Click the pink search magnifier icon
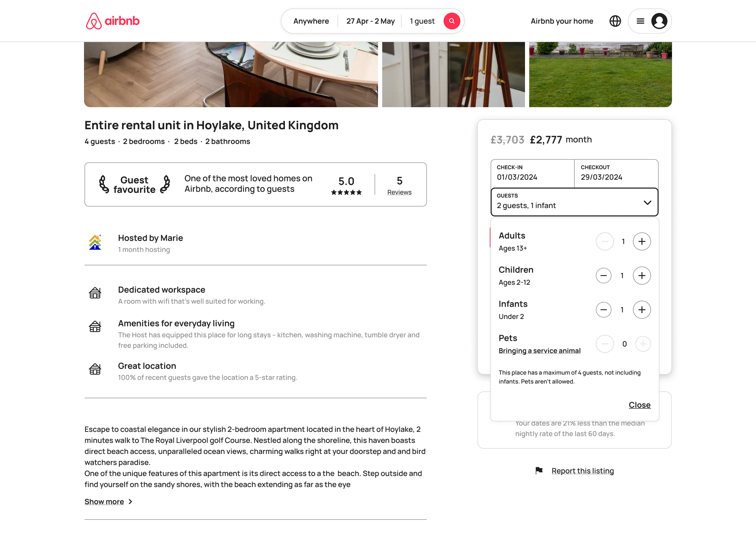Image resolution: width=756 pixels, height=538 pixels. [451, 21]
